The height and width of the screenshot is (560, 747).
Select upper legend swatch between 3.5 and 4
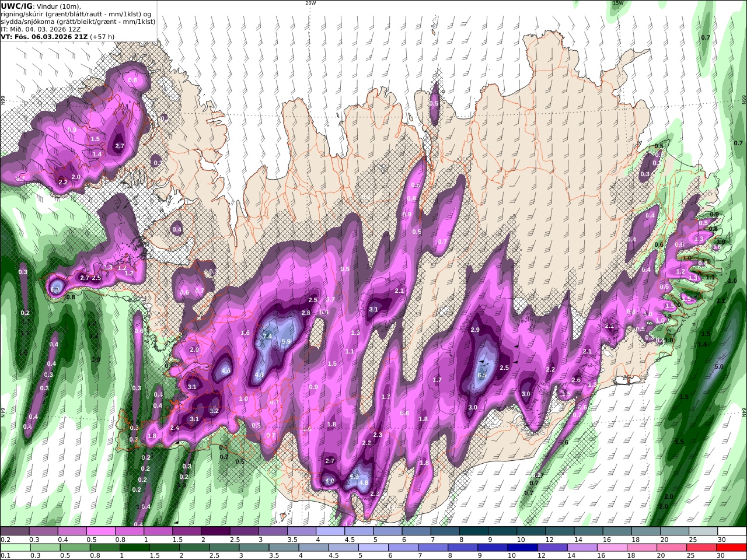click(302, 531)
